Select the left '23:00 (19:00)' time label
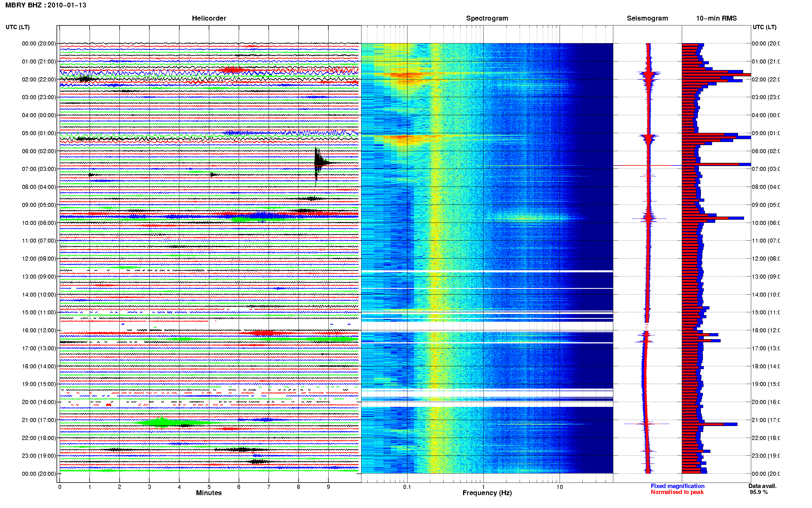 (39, 456)
